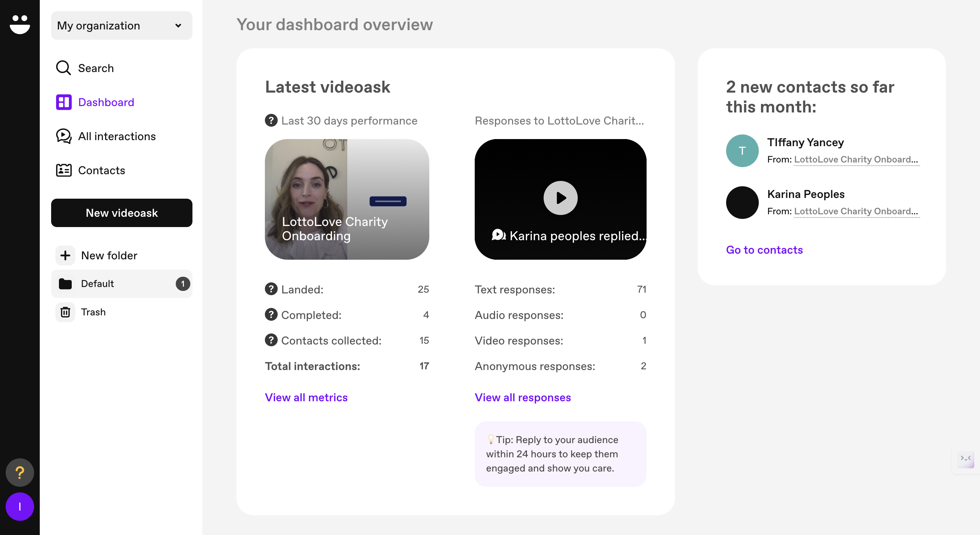Click the View all metrics link
Image resolution: width=980 pixels, height=535 pixels.
point(306,397)
